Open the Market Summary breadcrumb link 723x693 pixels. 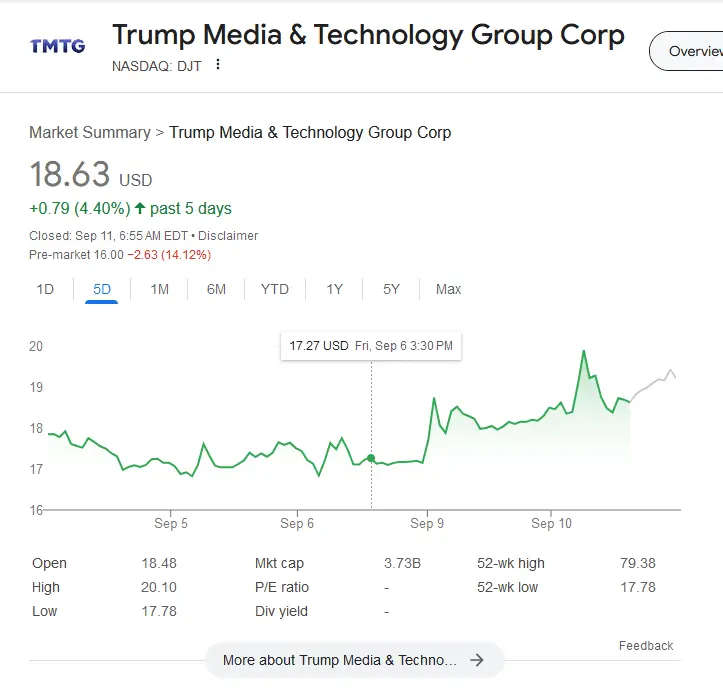89,132
